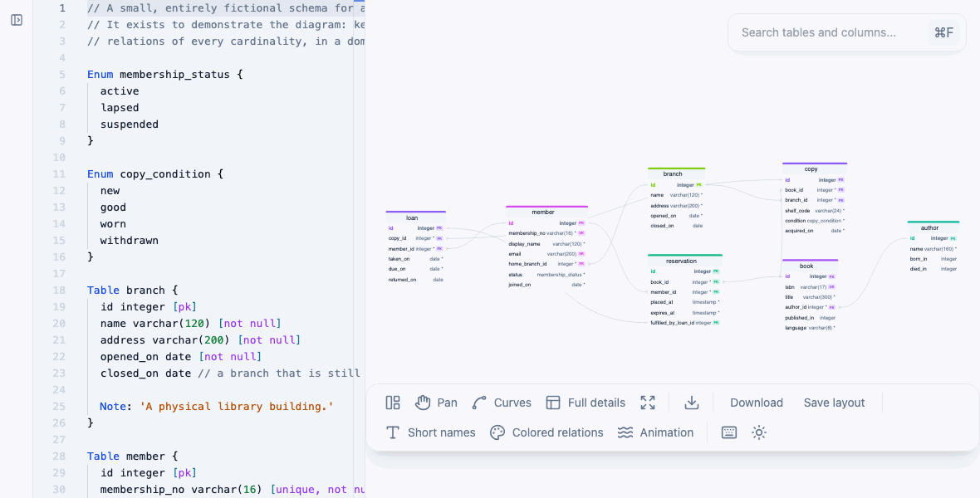
Task: Select the reservation table header
Action: 685,261
